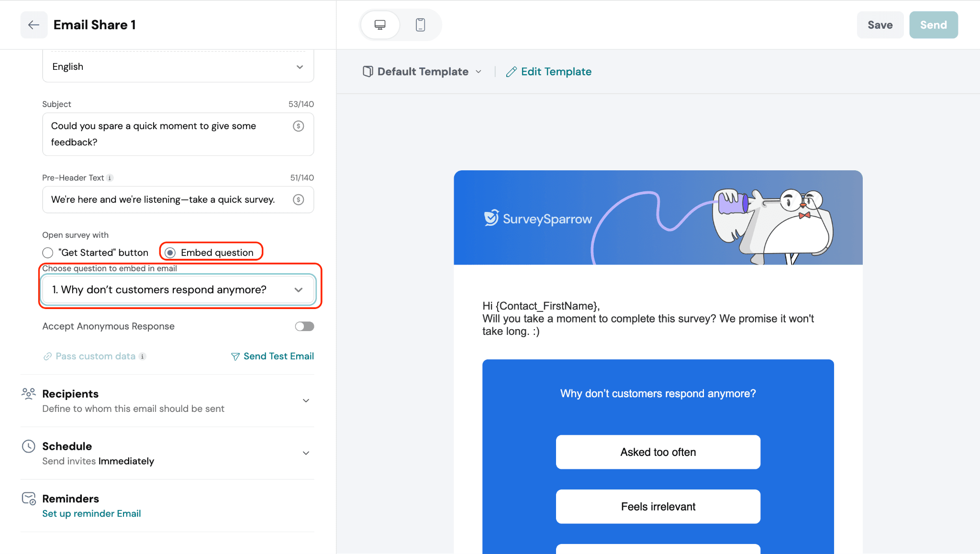Select "Get Started" button radio option
This screenshot has width=980, height=554.
pos(48,253)
